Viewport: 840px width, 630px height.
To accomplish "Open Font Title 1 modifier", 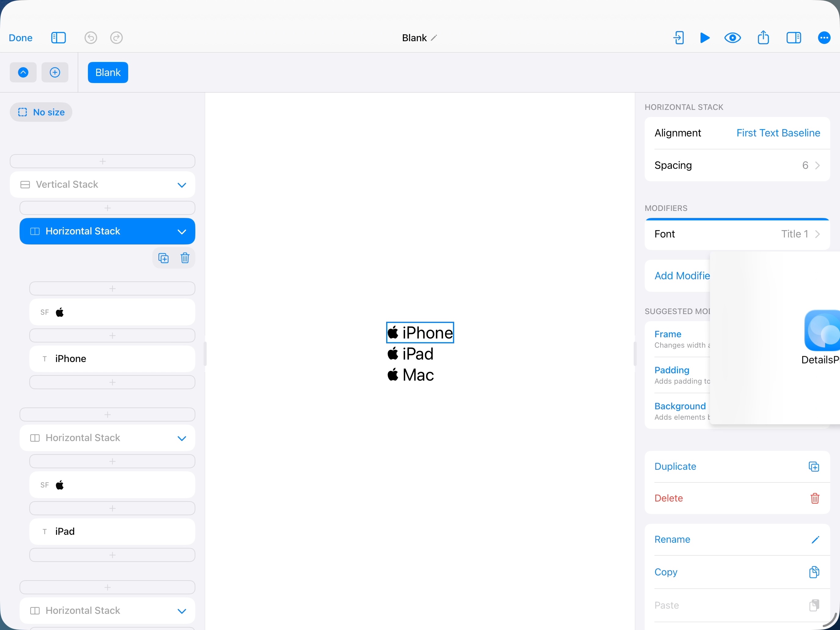I will [737, 234].
